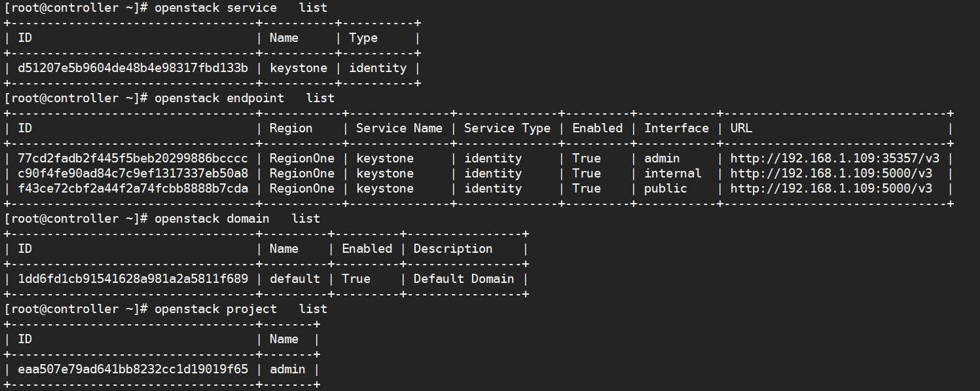Click the 'openstack domain list' command text
The image size is (980, 391).
pyautogui.click(x=237, y=219)
